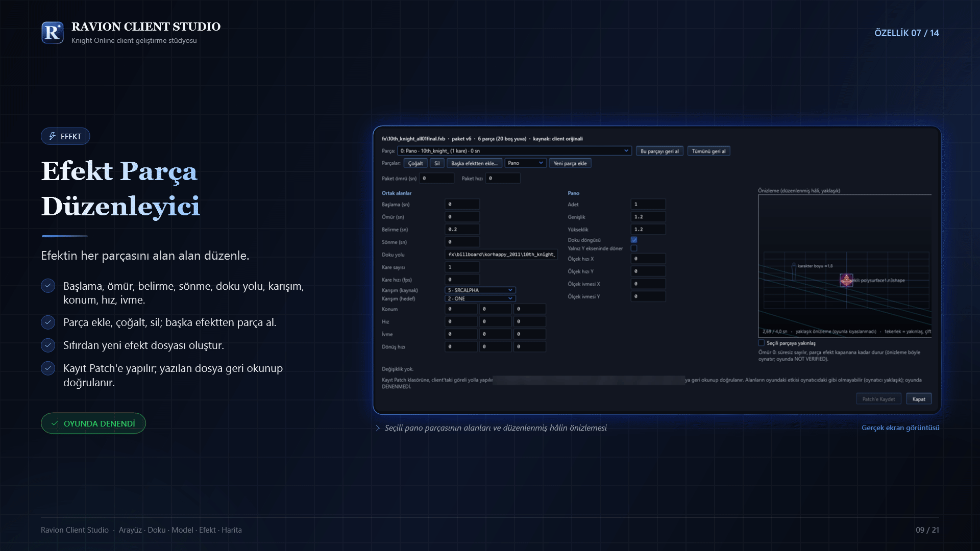Click the check icon beside "Parça ekle, çoğalt, sil"
The image size is (980, 551).
pyautogui.click(x=48, y=322)
